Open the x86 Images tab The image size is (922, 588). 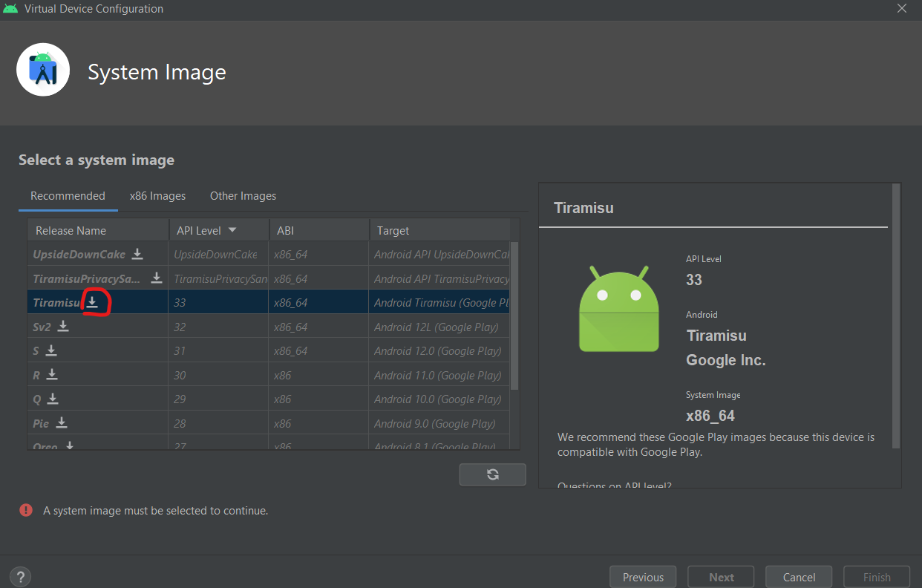[x=157, y=196]
